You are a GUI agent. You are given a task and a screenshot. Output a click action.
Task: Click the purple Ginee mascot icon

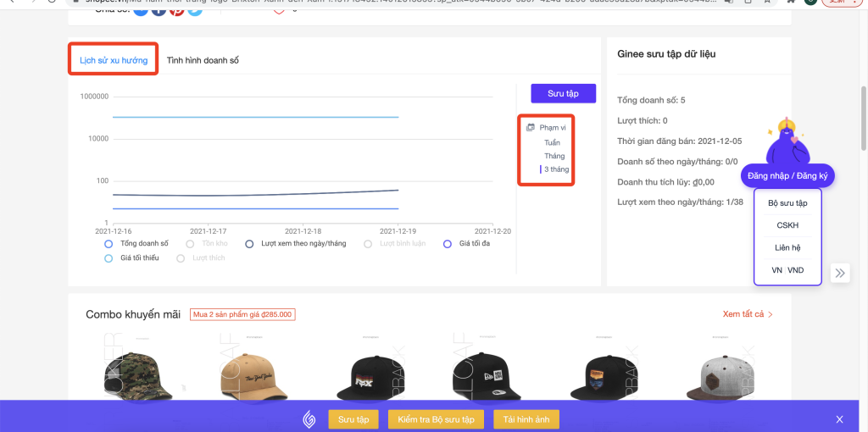[x=787, y=142]
